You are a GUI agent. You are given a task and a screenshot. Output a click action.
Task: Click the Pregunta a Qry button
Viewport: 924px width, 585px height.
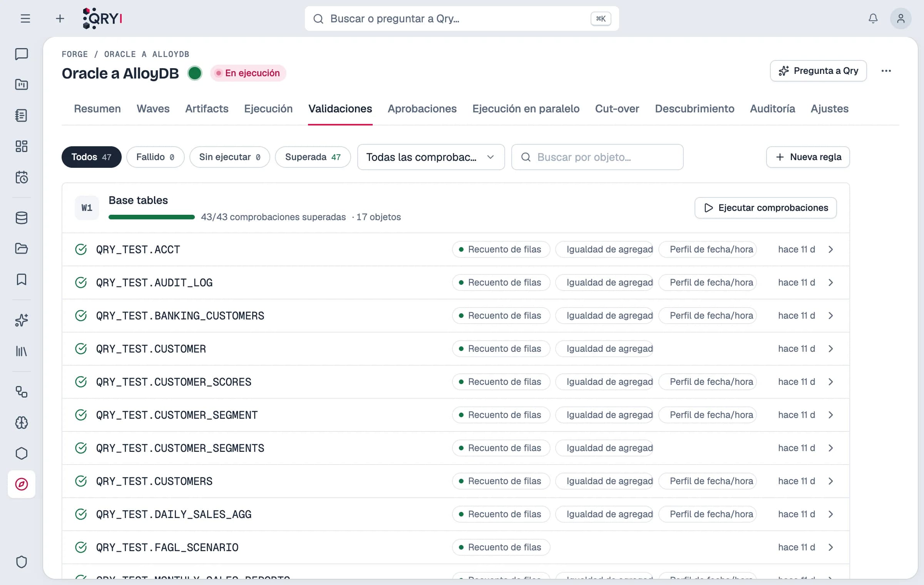818,71
